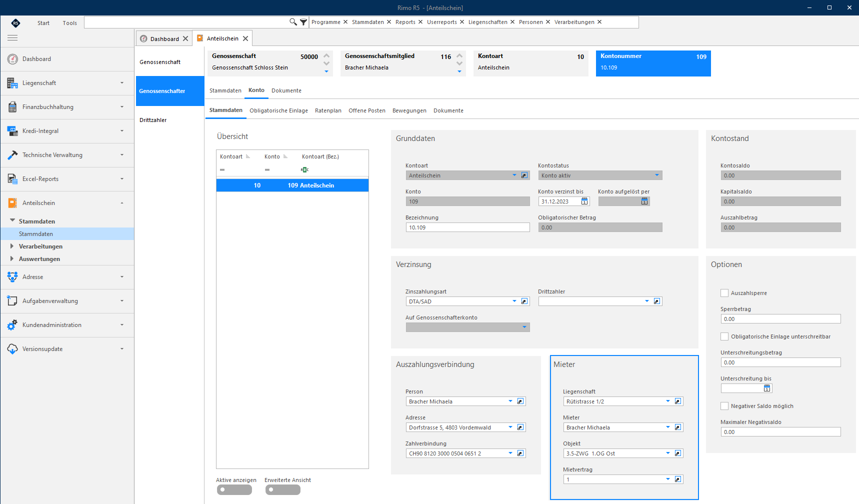Viewport: 859px width, 504px height.
Task: Open the hamburger menu in sidebar
Action: (12, 38)
